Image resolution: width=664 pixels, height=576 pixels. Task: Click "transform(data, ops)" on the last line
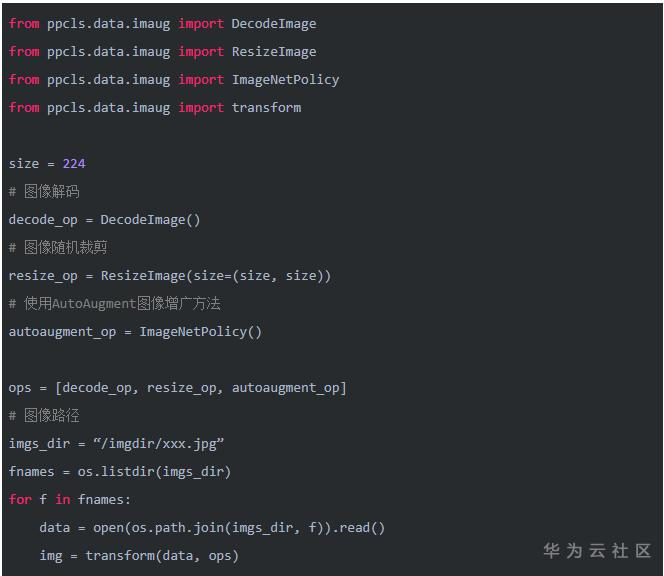tap(162, 555)
